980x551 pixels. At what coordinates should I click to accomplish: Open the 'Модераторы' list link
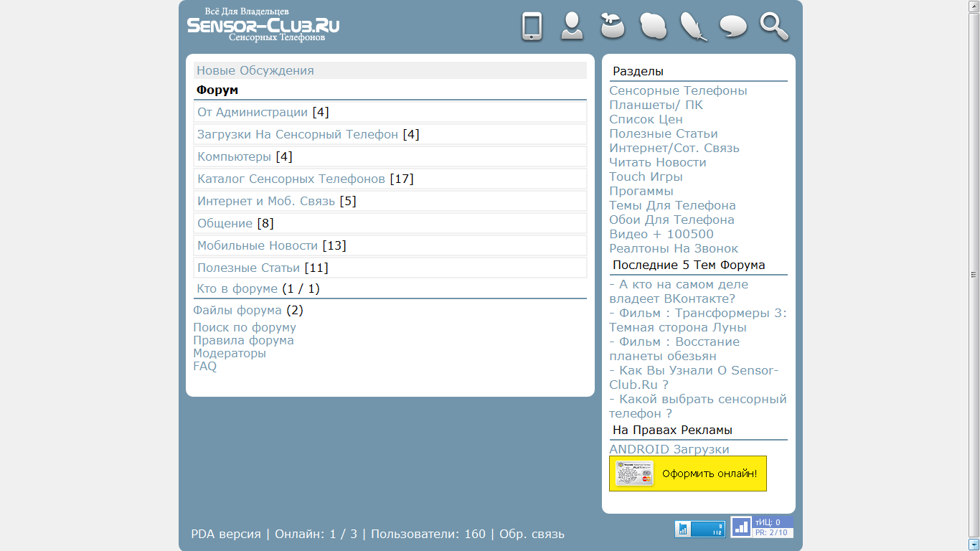point(230,353)
